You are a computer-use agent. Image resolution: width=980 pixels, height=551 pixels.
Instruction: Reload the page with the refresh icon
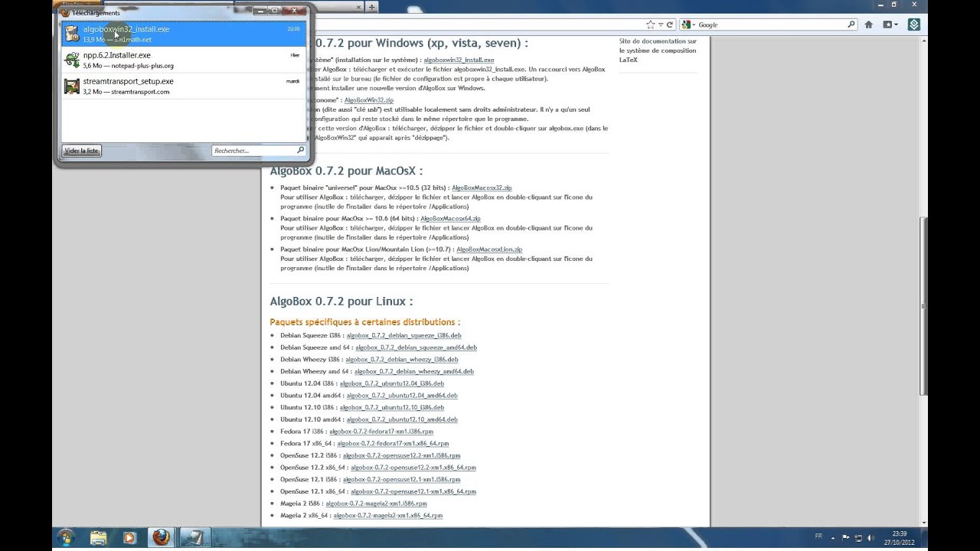[670, 24]
